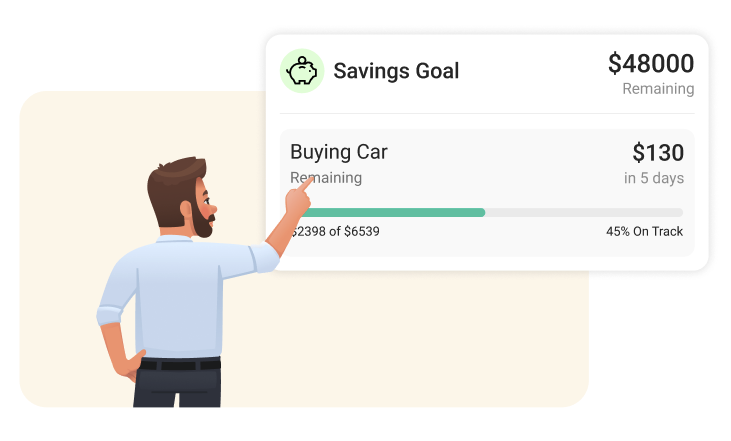Select the Savings Goal heading
Image resolution: width=731 pixels, height=441 pixels.
pyautogui.click(x=396, y=71)
